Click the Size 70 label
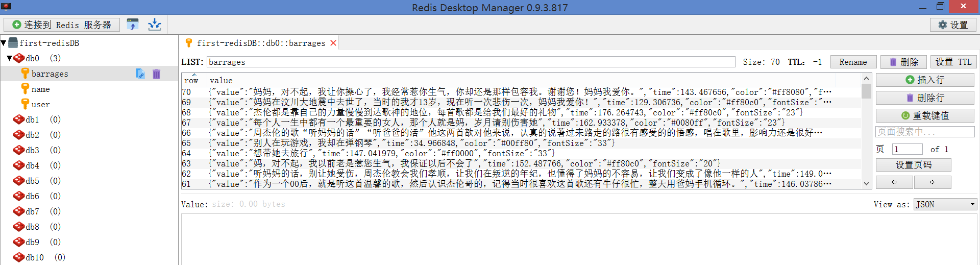 761,62
